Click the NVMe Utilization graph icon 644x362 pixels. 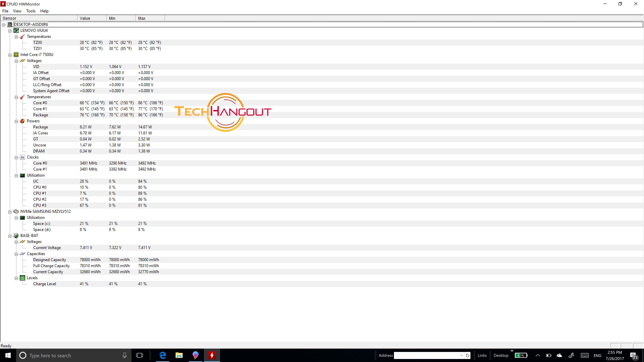coord(22,218)
